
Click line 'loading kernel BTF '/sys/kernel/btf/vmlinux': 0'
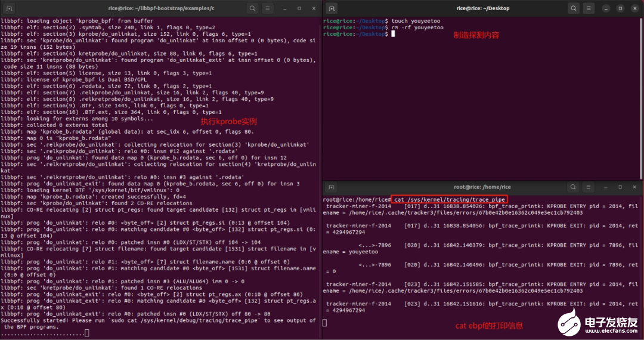tap(90, 190)
